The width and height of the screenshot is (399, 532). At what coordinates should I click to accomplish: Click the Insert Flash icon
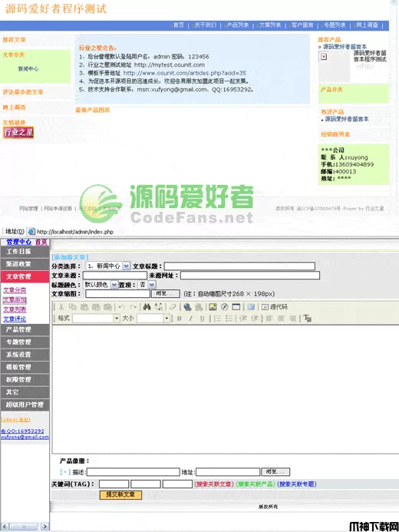(x=224, y=307)
